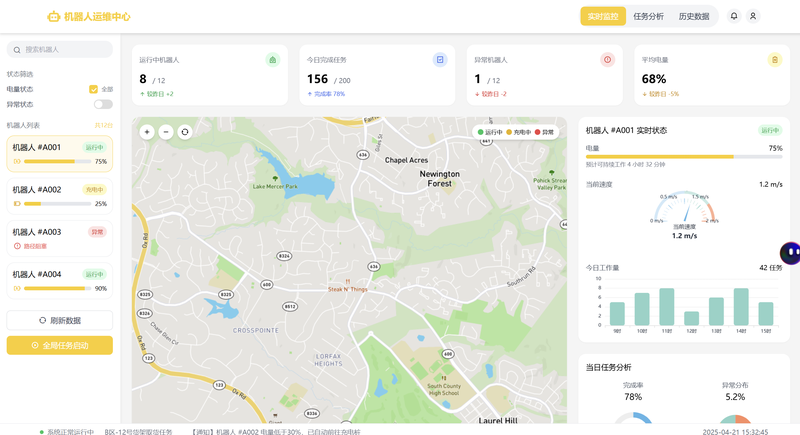Toggle the 异常状态 switch
800x435 pixels.
coord(103,105)
